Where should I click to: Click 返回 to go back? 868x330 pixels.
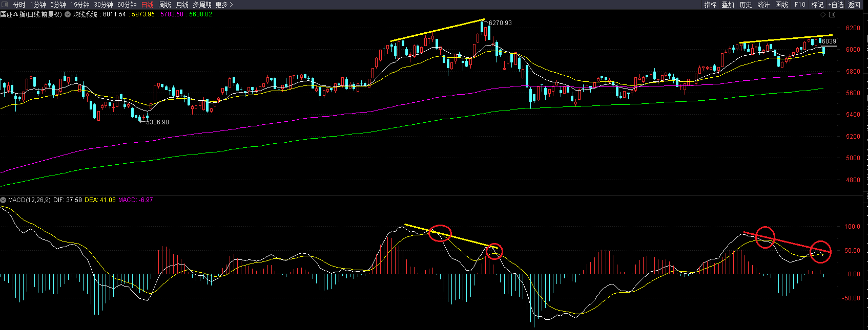854,5
